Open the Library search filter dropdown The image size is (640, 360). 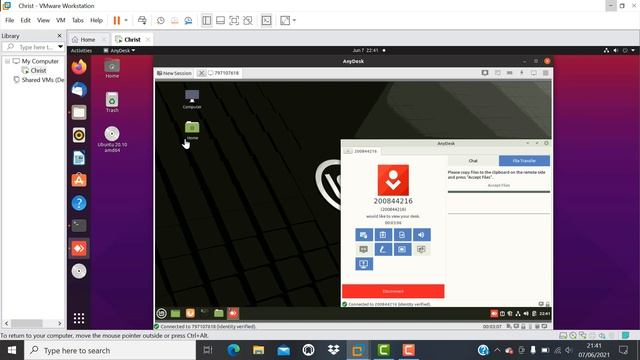[60, 47]
